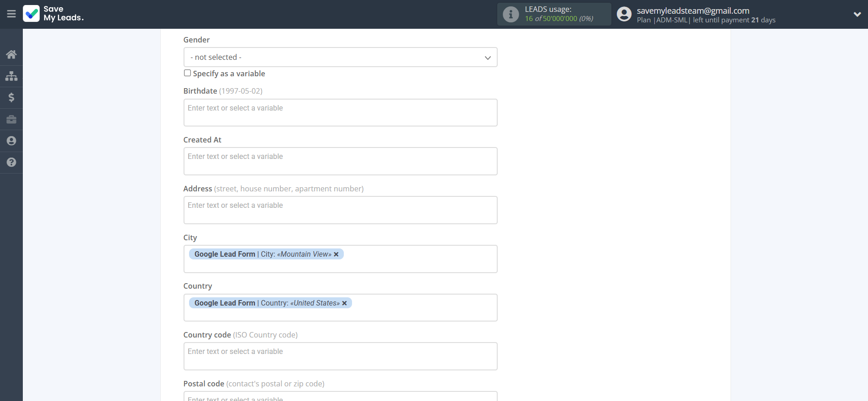Click the Specify as a variable label
This screenshot has height=401, width=868.
coord(229,74)
